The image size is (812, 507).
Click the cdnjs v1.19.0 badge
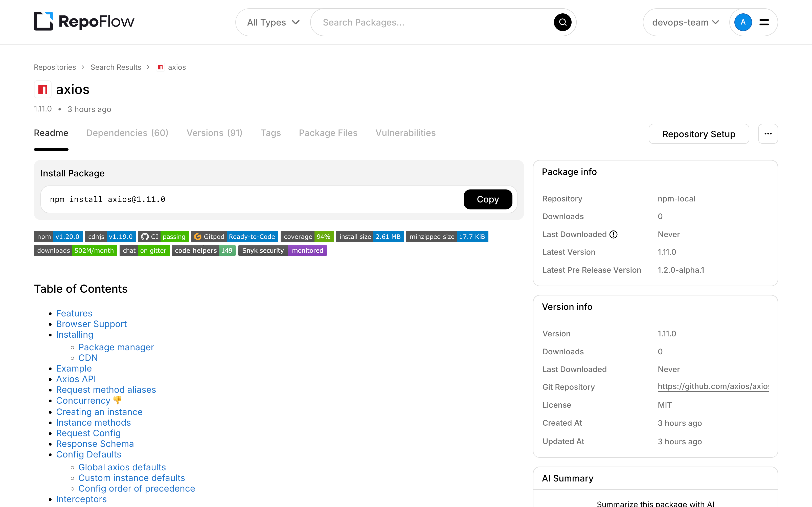pyautogui.click(x=110, y=237)
